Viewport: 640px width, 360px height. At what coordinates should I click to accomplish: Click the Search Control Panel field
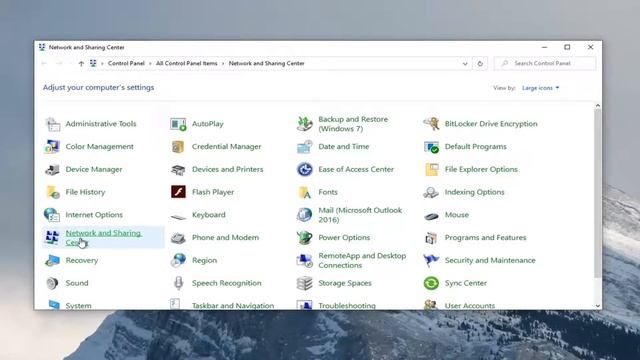coord(544,64)
